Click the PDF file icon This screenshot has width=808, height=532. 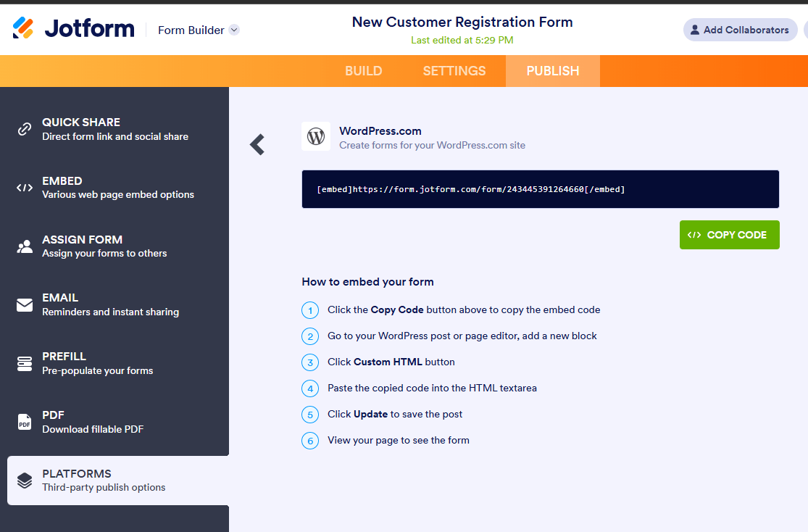click(x=24, y=423)
